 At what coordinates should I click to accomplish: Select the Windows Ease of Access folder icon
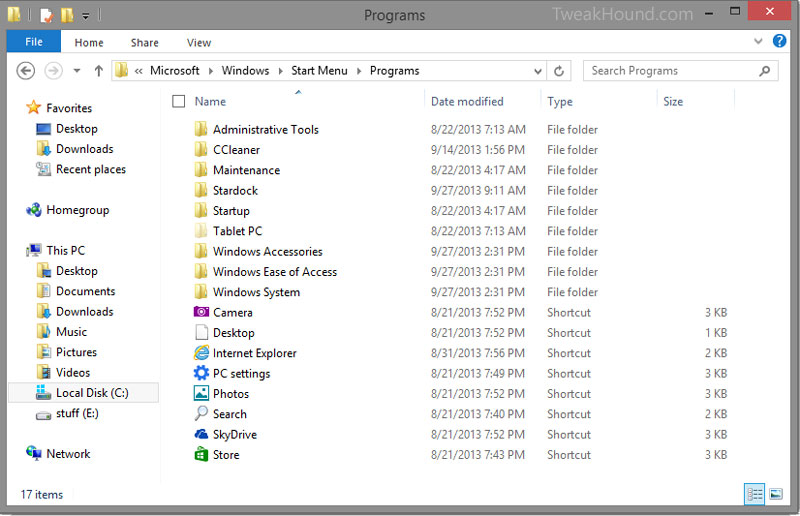coord(201,272)
